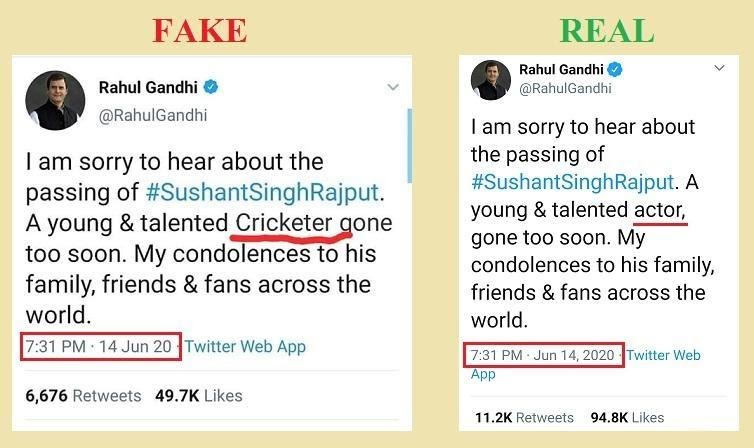Click the Twitter Web App link in the real tweet

tap(663, 355)
